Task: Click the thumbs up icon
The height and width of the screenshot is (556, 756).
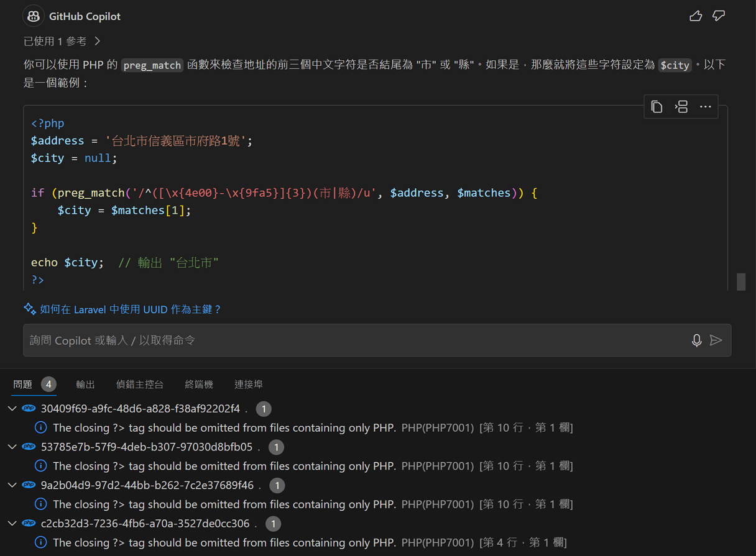Action: click(696, 16)
